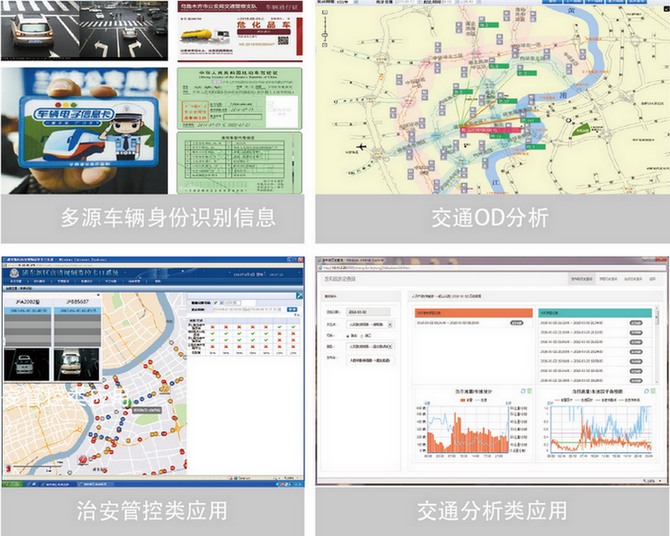Click the teal list's vertical scrollbar

656,346
